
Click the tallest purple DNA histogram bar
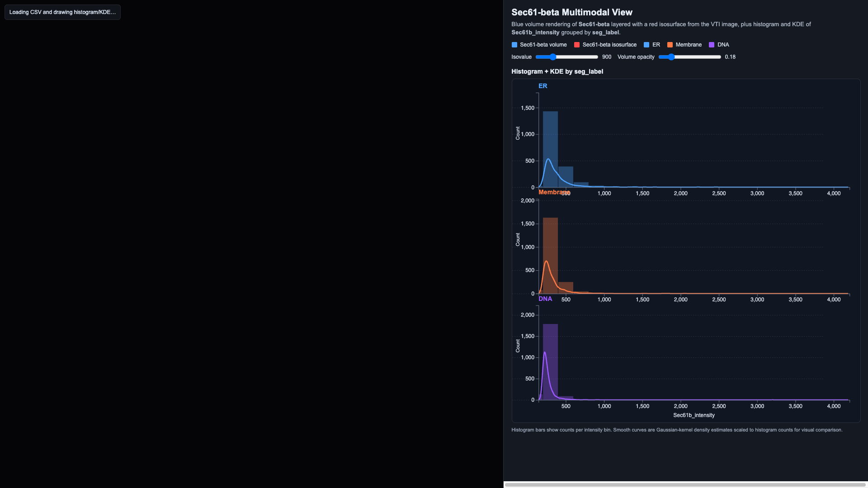coord(550,362)
